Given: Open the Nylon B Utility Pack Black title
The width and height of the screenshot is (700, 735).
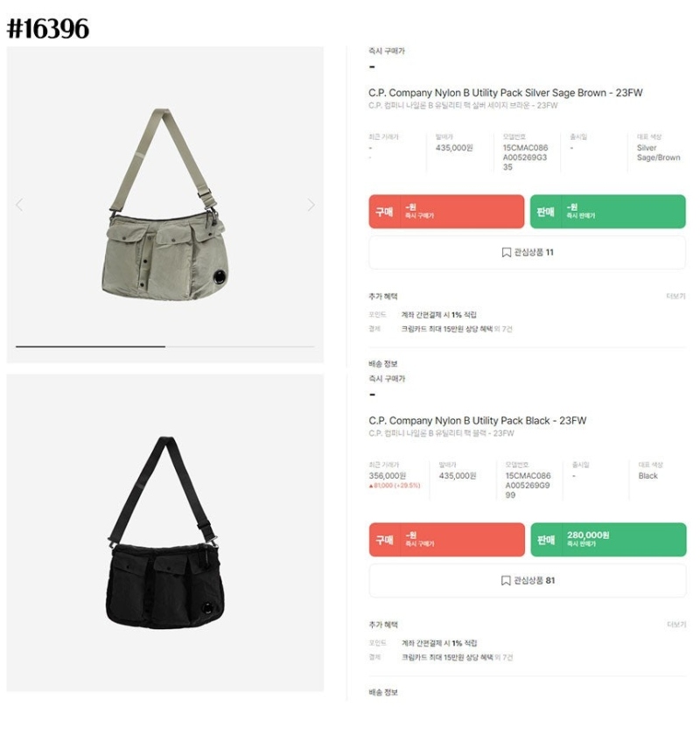Looking at the screenshot, I should pos(477,421).
